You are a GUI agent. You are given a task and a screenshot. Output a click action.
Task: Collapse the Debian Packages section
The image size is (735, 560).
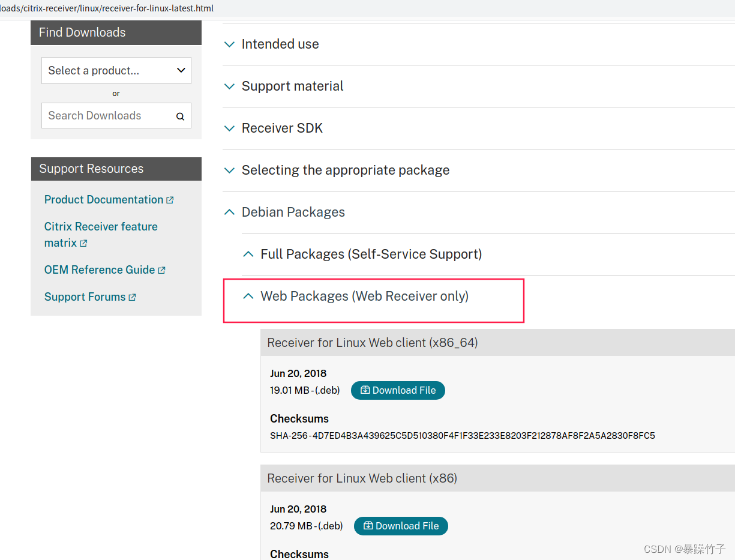pyautogui.click(x=293, y=212)
